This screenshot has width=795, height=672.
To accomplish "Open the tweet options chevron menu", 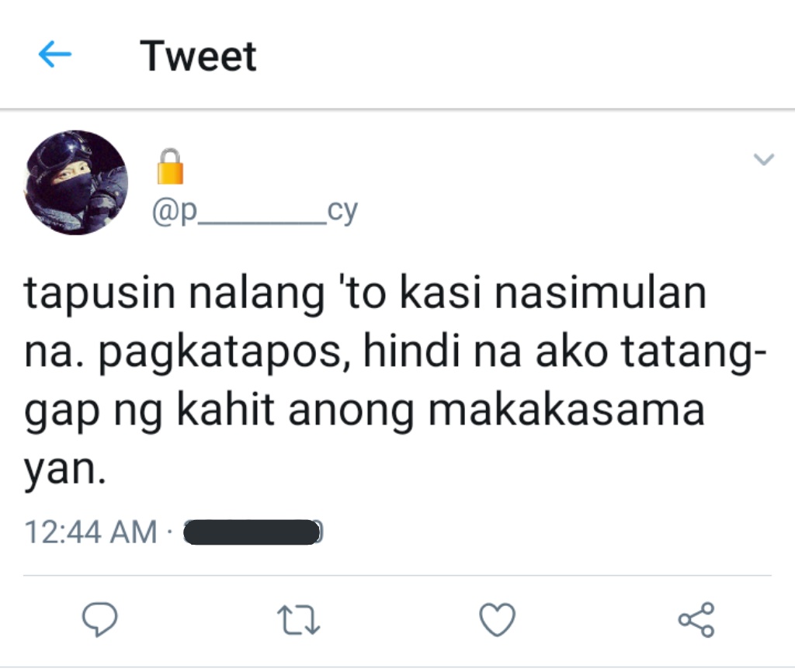I will [x=764, y=160].
